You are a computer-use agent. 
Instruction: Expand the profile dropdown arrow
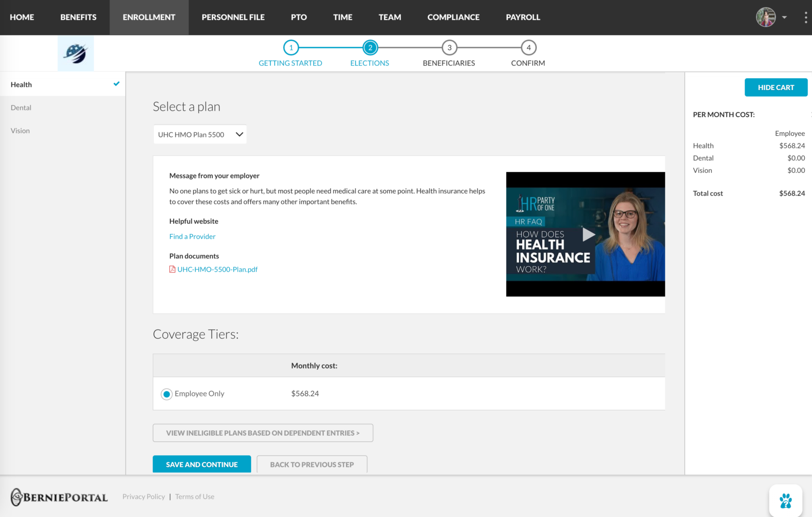click(784, 17)
